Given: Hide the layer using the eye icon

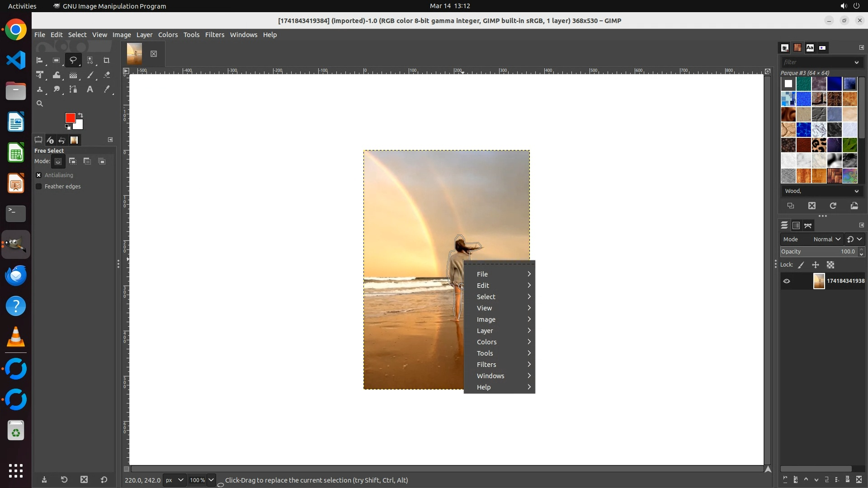Looking at the screenshot, I should point(787,281).
